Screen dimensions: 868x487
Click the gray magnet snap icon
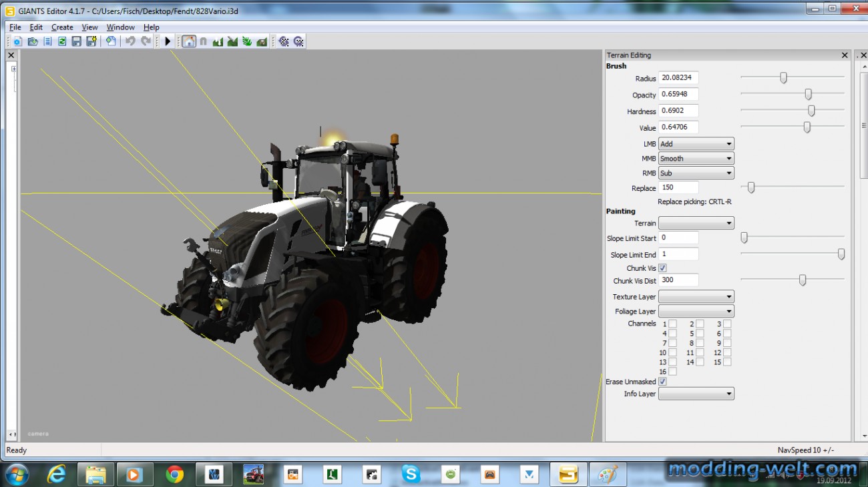(x=204, y=41)
